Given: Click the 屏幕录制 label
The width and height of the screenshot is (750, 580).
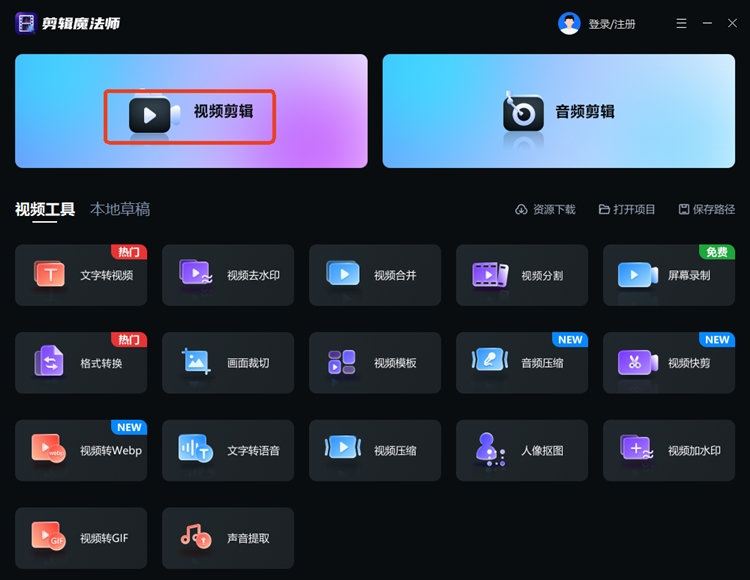Looking at the screenshot, I should (689, 275).
